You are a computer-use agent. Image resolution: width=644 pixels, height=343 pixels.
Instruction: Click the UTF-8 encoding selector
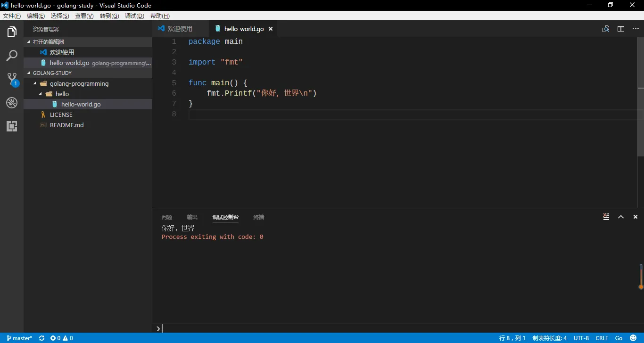[x=581, y=338]
